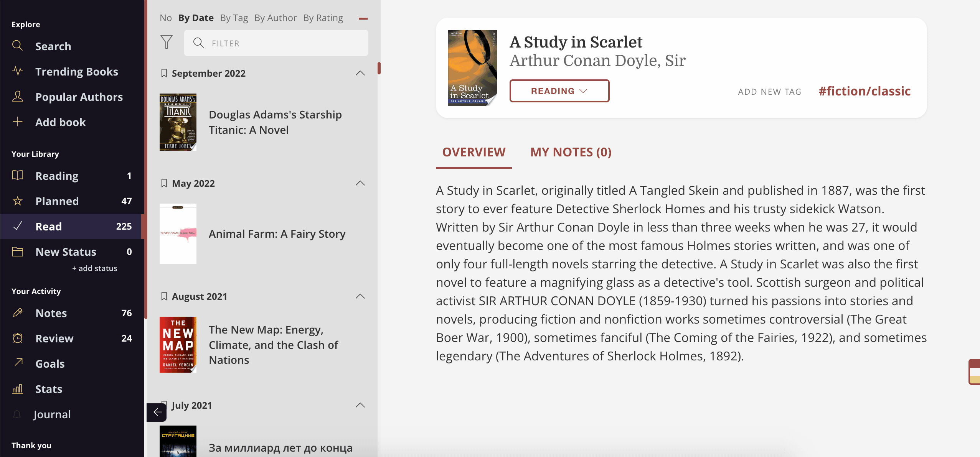Open the READING status dropdown
This screenshot has width=980, height=457.
tap(559, 91)
